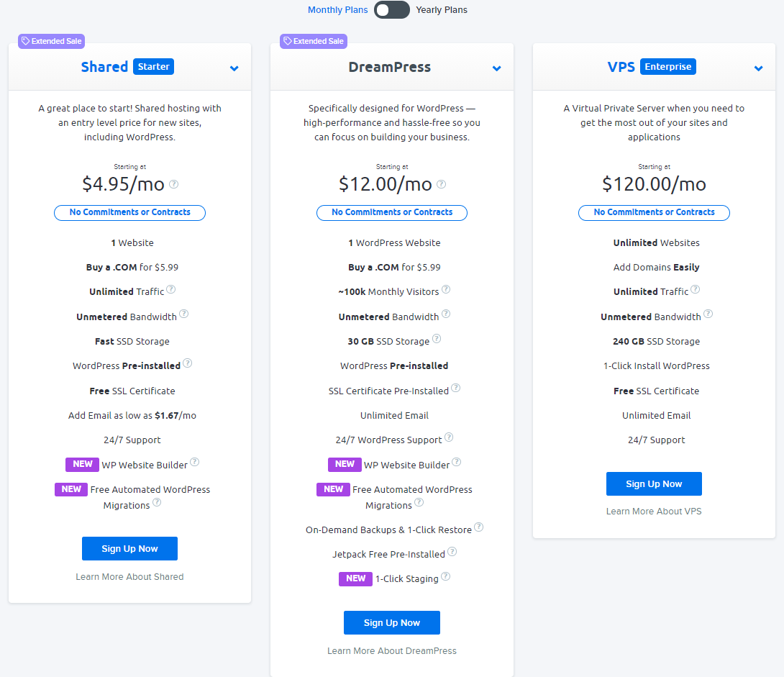This screenshot has height=677, width=784.
Task: Open 24/7 WordPress Support help icon
Action: coord(449,437)
